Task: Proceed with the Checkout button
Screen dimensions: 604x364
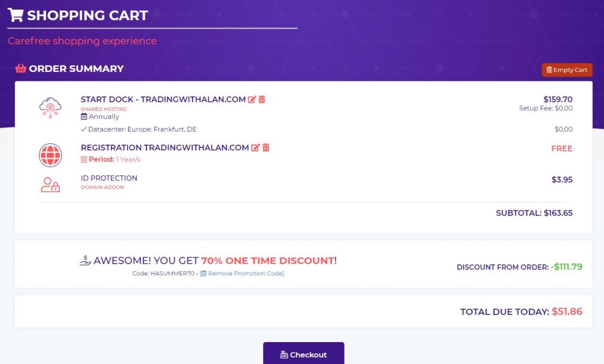Action: [x=303, y=354]
